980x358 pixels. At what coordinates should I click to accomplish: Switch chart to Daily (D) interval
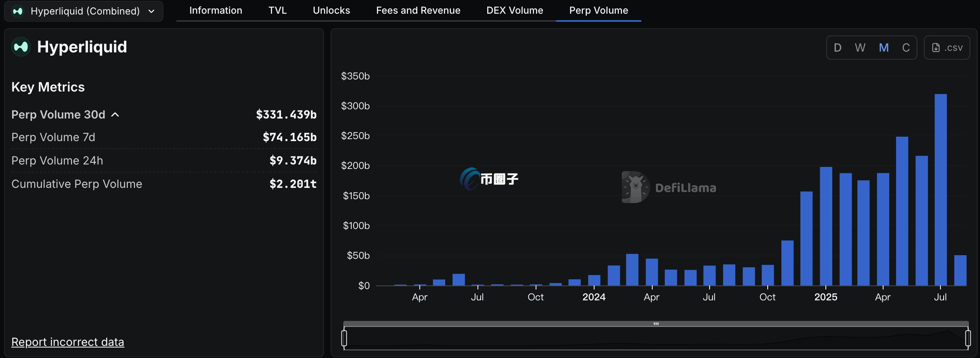(838, 48)
